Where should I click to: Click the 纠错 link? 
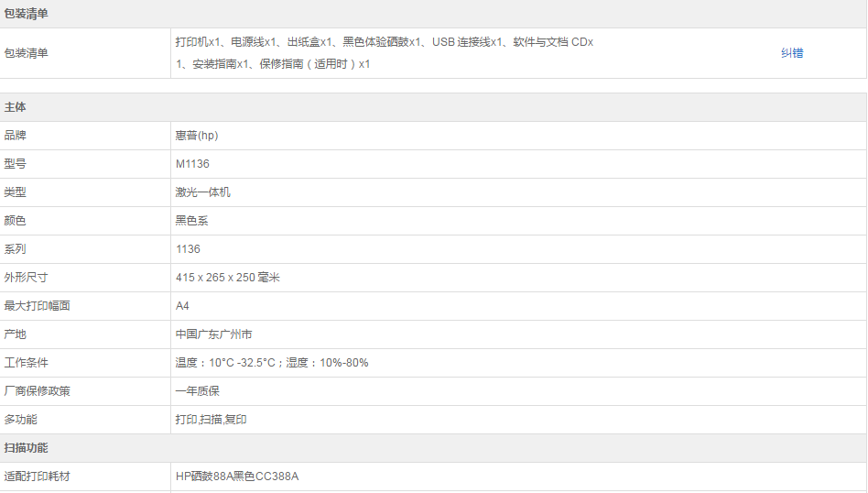792,53
